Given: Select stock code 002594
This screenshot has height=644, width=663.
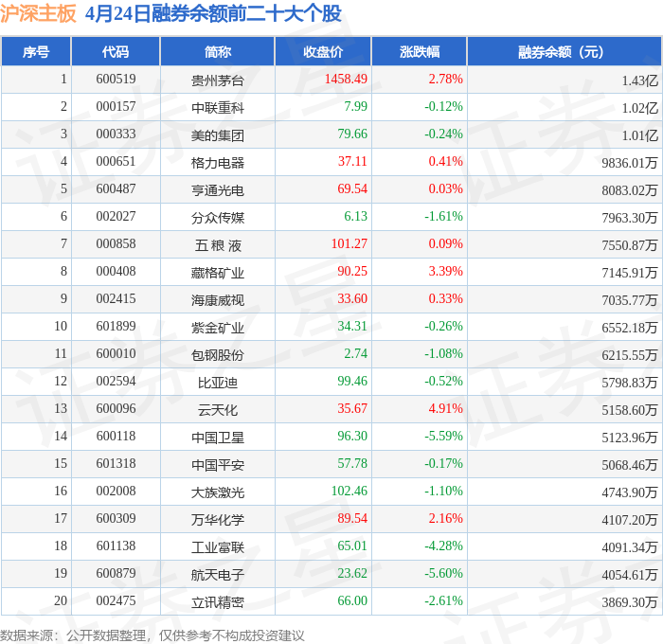Looking at the screenshot, I should (116, 381).
